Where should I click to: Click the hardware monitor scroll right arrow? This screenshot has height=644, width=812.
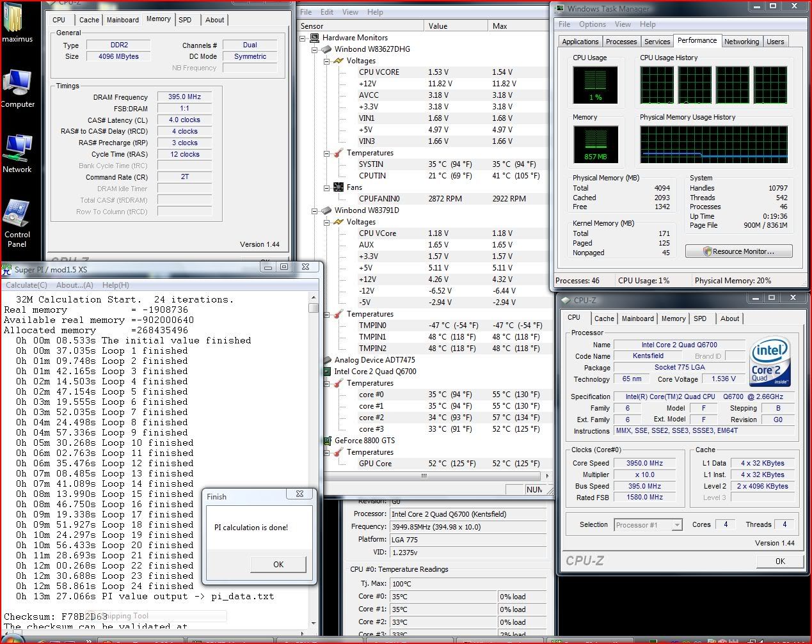[x=546, y=476]
